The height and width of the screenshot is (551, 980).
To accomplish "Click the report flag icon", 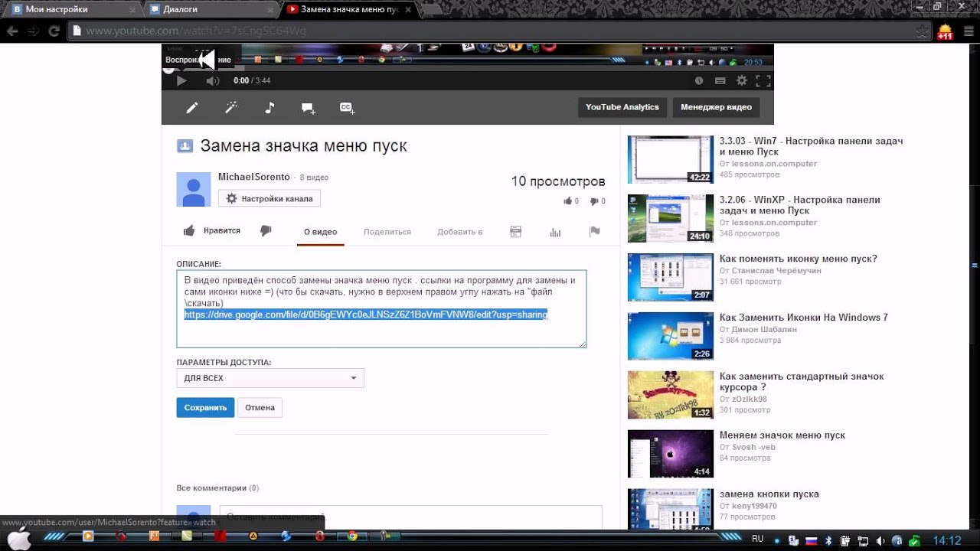I will point(594,232).
